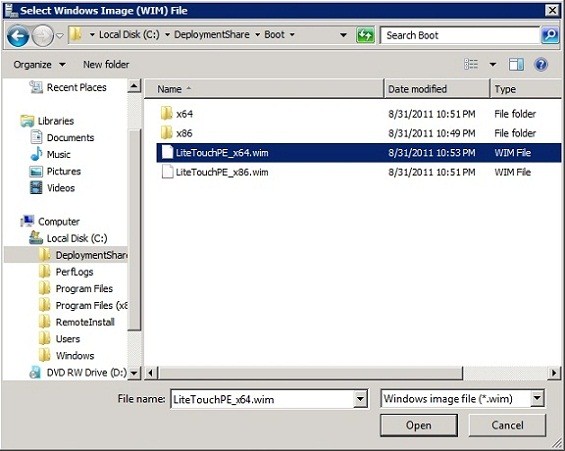The width and height of the screenshot is (565, 451).
Task: Open the Windows image file type filter
Action: 462,399
